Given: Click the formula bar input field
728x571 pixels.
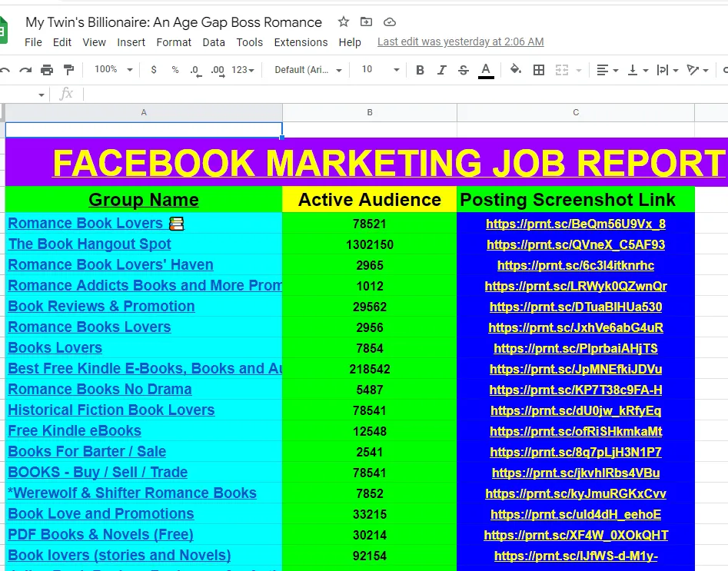Looking at the screenshot, I should coord(384,94).
